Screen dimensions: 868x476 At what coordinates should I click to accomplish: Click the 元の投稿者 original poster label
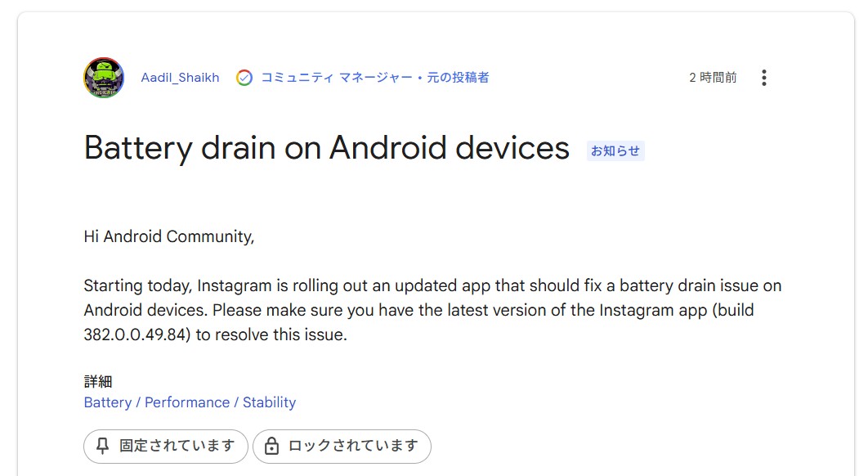[x=458, y=78]
